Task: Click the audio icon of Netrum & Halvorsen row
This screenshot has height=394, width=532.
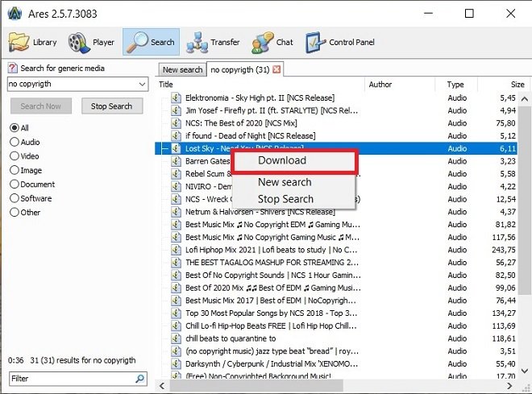Action: tap(176, 212)
